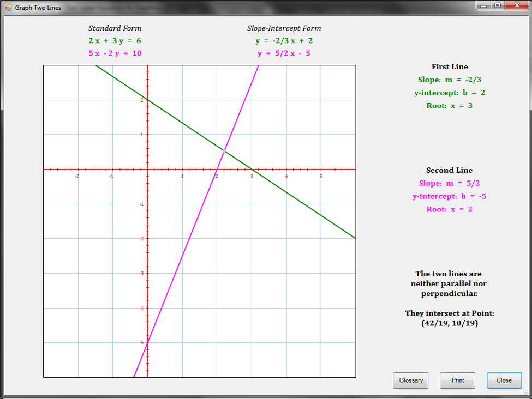532x399 pixels.
Task: Click where the green and magenta lines cross
Action: click(224, 150)
